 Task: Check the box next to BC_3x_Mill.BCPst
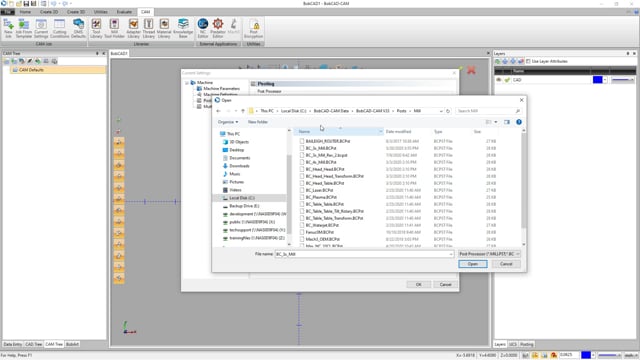[x=302, y=148]
